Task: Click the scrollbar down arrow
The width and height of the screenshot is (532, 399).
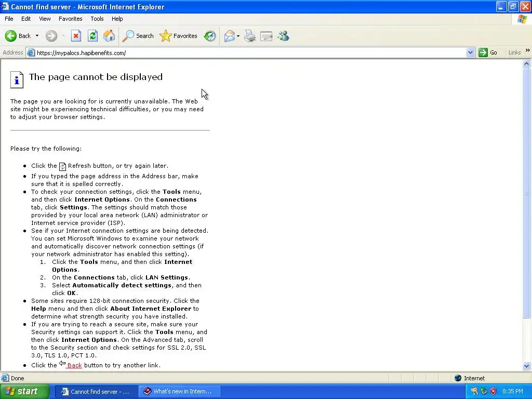Action: (x=527, y=366)
